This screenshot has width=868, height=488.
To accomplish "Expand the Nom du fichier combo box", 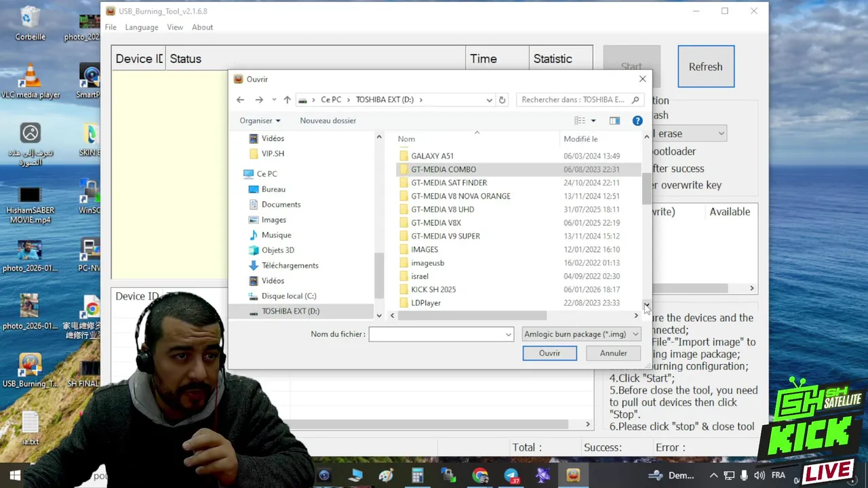I will point(508,334).
